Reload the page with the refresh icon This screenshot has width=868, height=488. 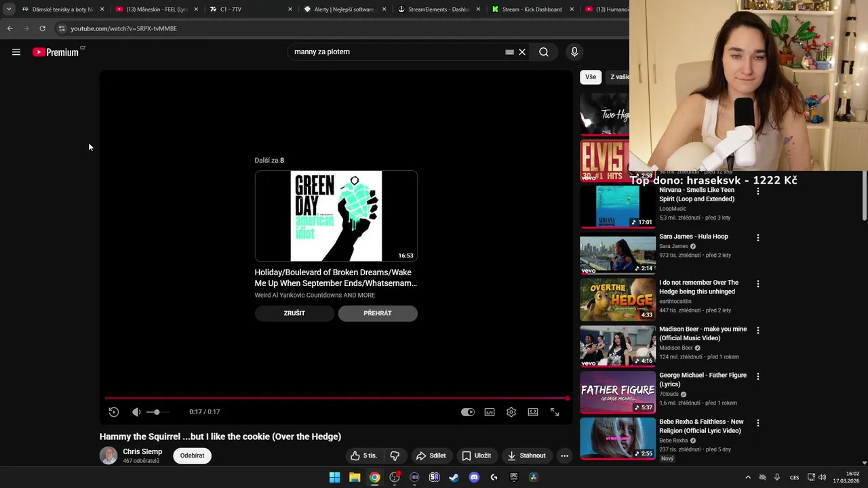click(42, 28)
